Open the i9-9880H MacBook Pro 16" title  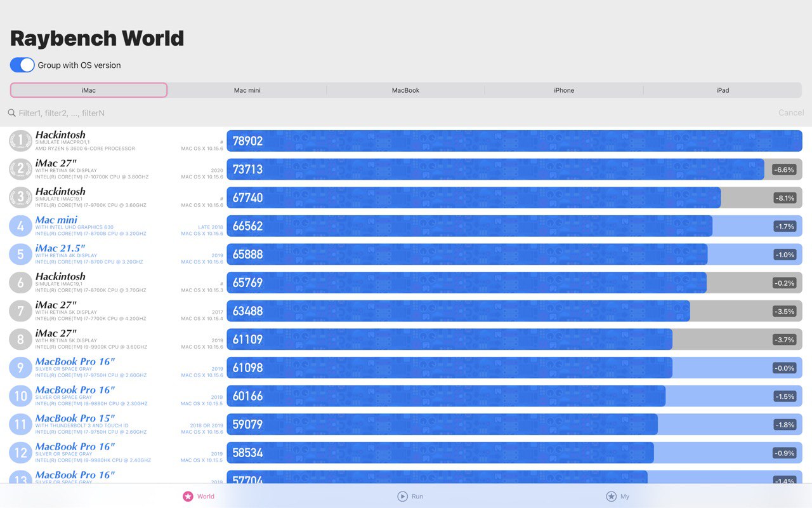pyautogui.click(x=75, y=390)
